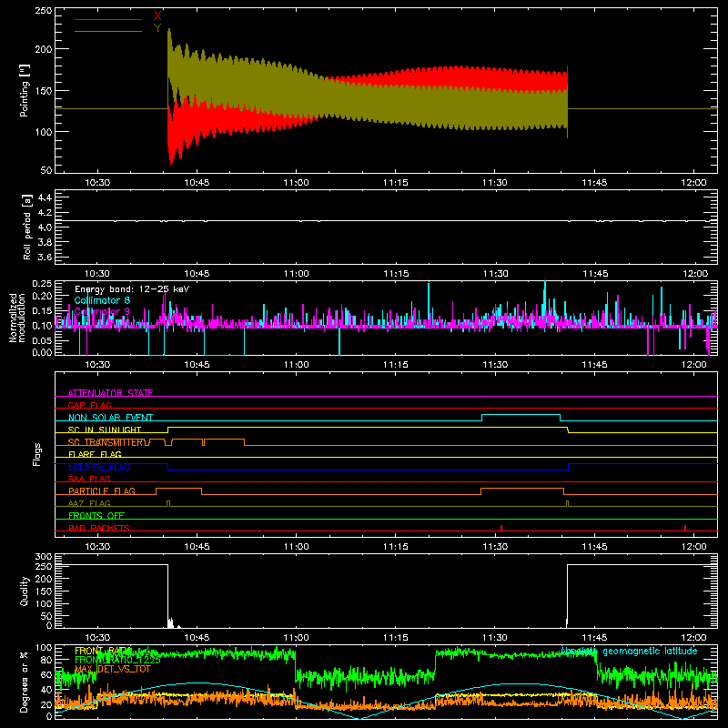Click the 12:00 time label under Quality plot
This screenshot has height=728, width=728.
pyautogui.click(x=693, y=638)
